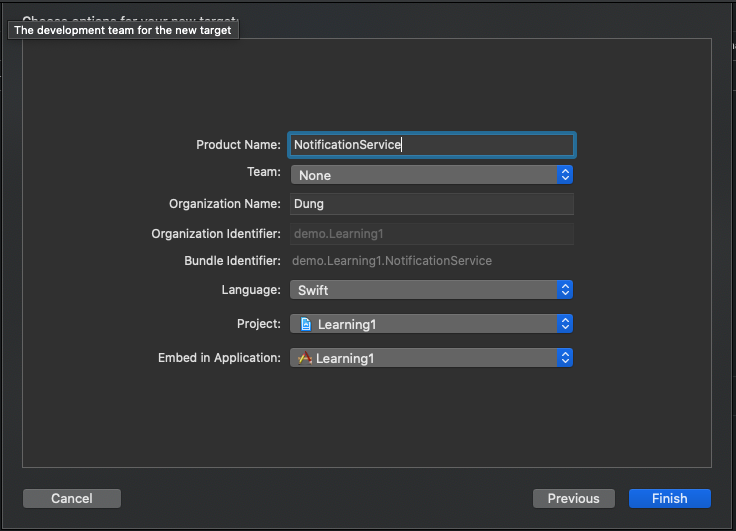This screenshot has width=736, height=531.
Task: Focus the Product Name text field
Action: (432, 145)
